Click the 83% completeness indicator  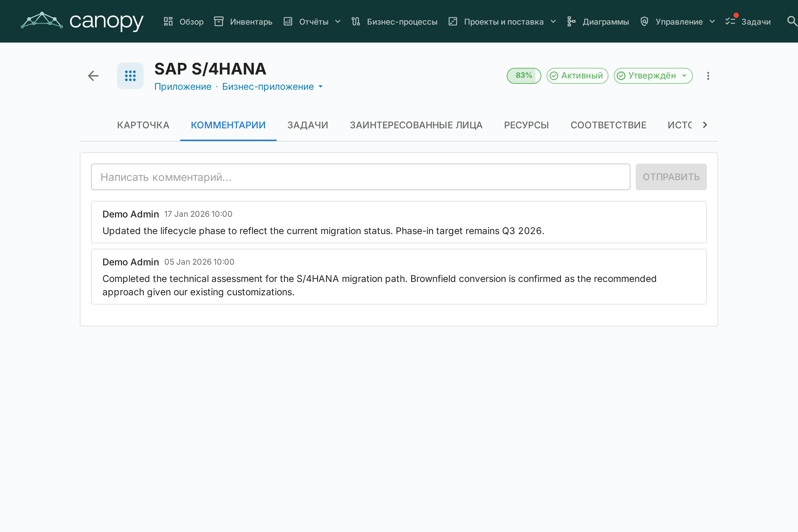[524, 76]
